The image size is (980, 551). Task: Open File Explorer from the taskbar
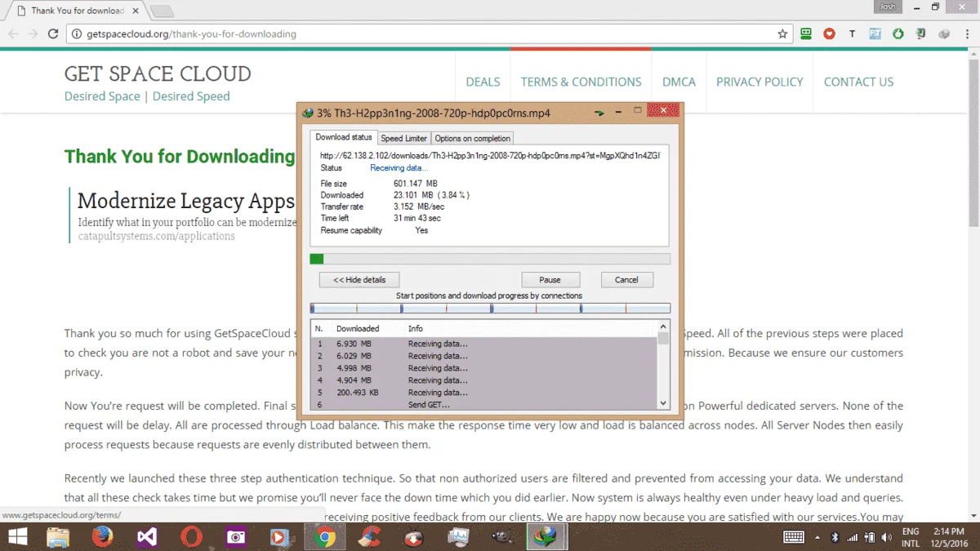pyautogui.click(x=58, y=537)
